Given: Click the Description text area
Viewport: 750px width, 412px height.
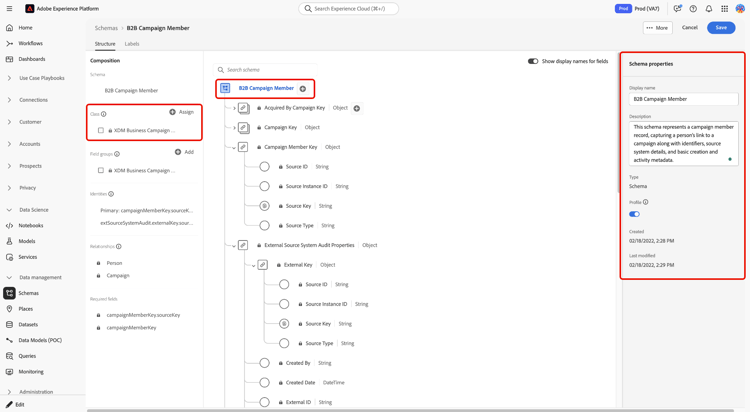Looking at the screenshot, I should point(683,144).
